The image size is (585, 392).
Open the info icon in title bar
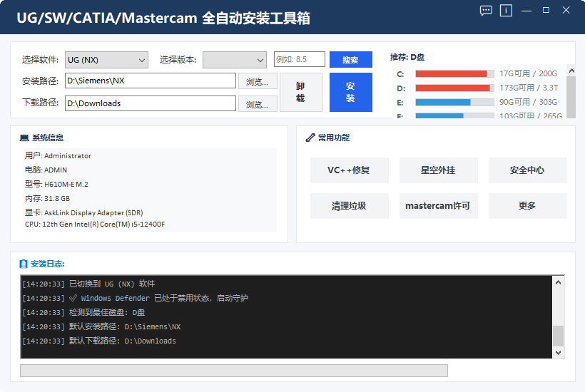pyautogui.click(x=506, y=11)
